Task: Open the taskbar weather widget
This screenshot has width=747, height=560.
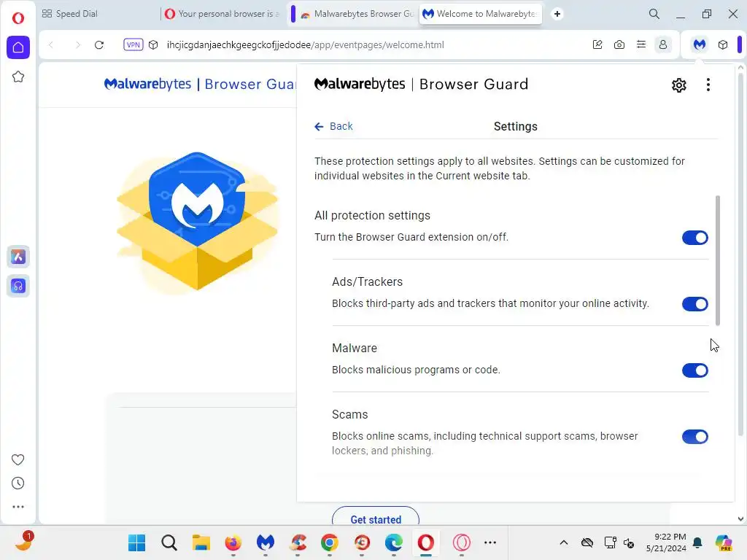Action: coord(23,542)
